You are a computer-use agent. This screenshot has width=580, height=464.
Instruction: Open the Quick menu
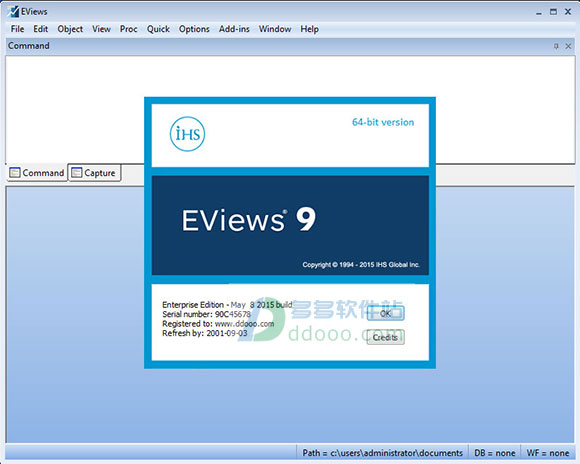pyautogui.click(x=158, y=29)
